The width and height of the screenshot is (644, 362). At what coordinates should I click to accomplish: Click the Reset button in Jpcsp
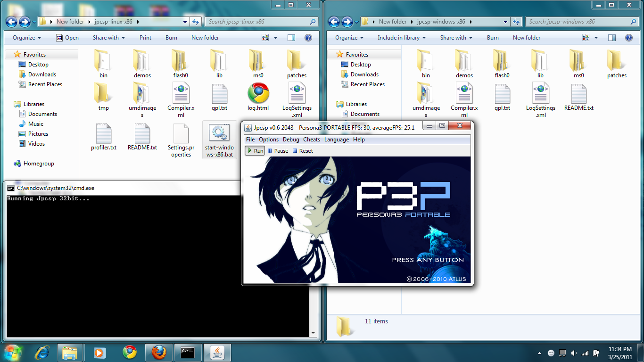[303, 151]
